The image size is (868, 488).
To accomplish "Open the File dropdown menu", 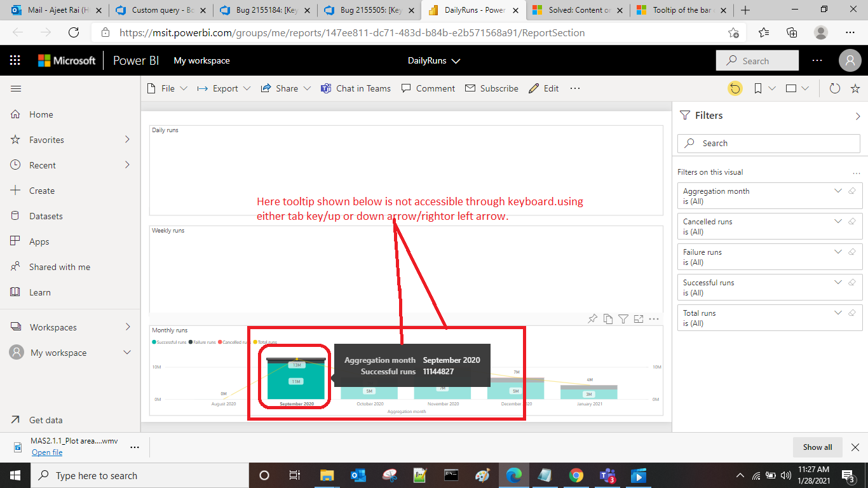I will (167, 88).
